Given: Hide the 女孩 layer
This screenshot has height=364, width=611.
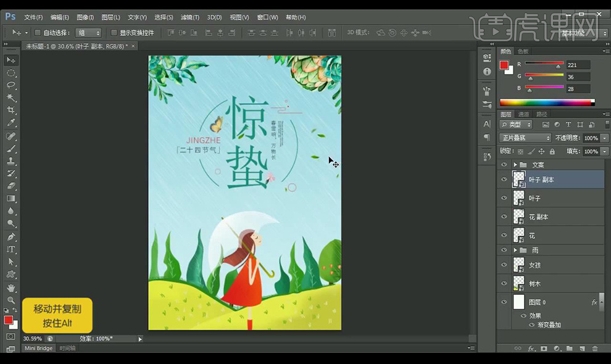Looking at the screenshot, I should (x=504, y=265).
